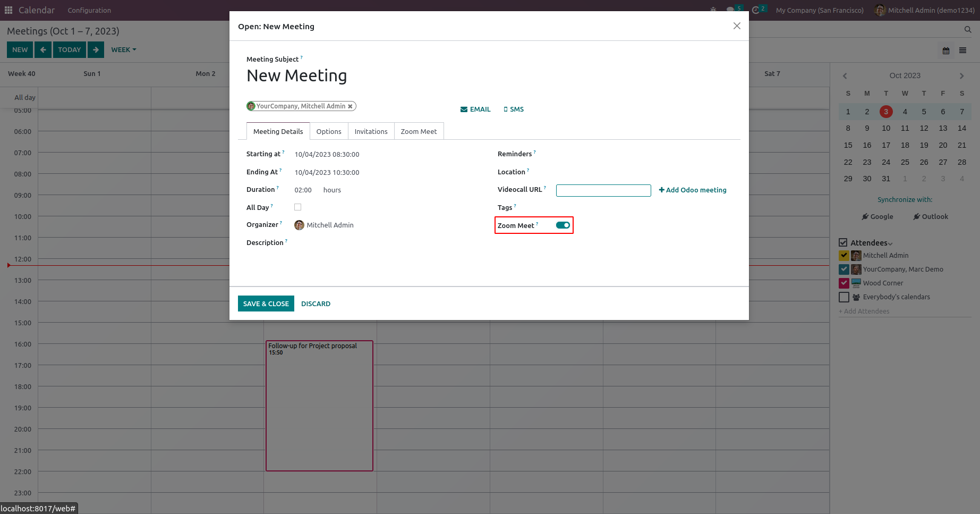Click the SAVE & CLOSE button
The image size is (980, 514).
[266, 304]
